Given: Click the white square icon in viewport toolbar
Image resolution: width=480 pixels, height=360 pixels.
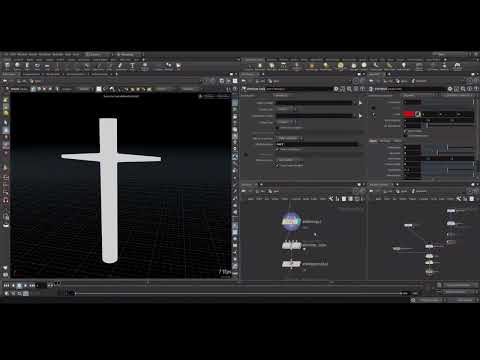Looking at the screenshot, I should coord(99,89).
